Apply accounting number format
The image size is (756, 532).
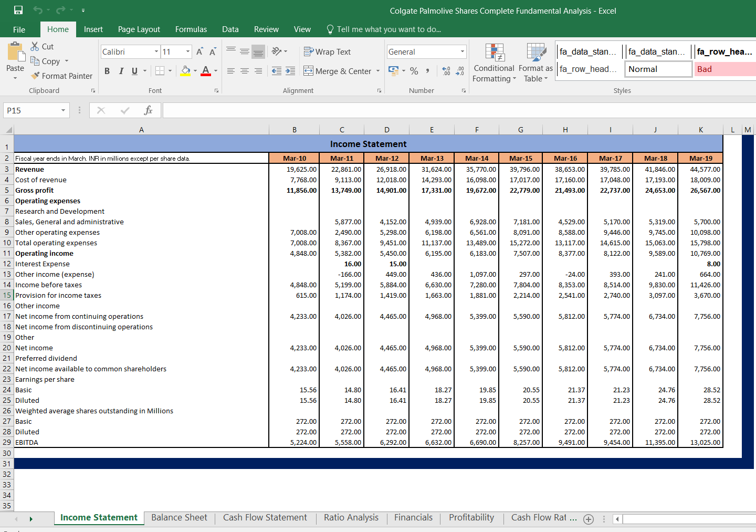pyautogui.click(x=393, y=70)
